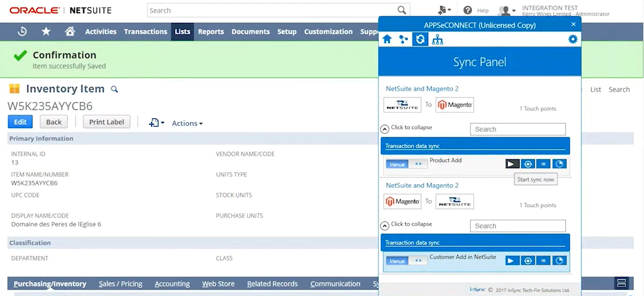Click the Magento logo in first connection
Viewport: 644px width, 296px height.
point(455,105)
